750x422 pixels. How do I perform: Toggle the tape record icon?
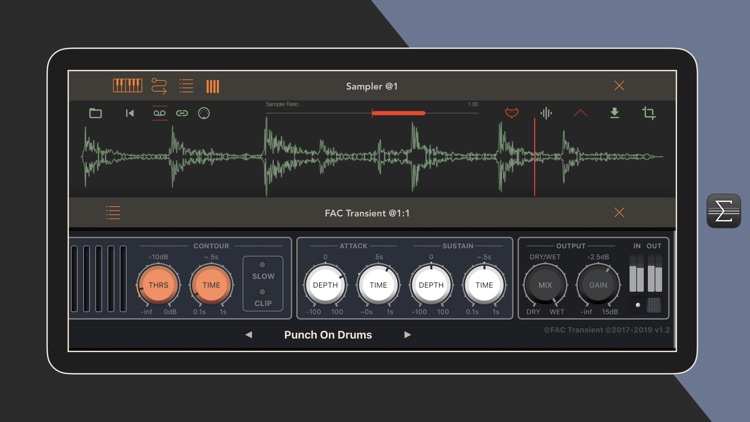159,113
